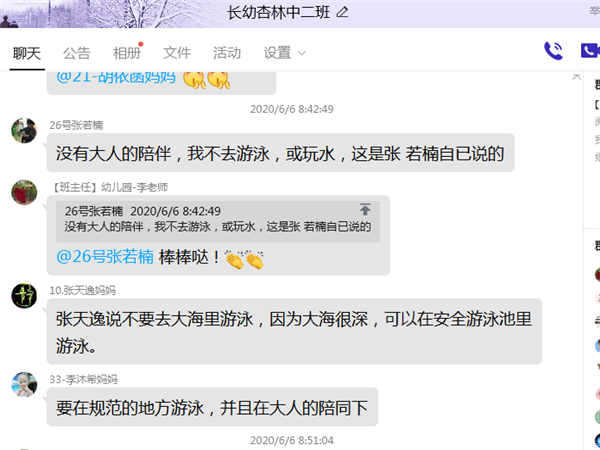Screen dimensions: 600x450
Task: Open the 相册 tab
Action: pos(127,53)
